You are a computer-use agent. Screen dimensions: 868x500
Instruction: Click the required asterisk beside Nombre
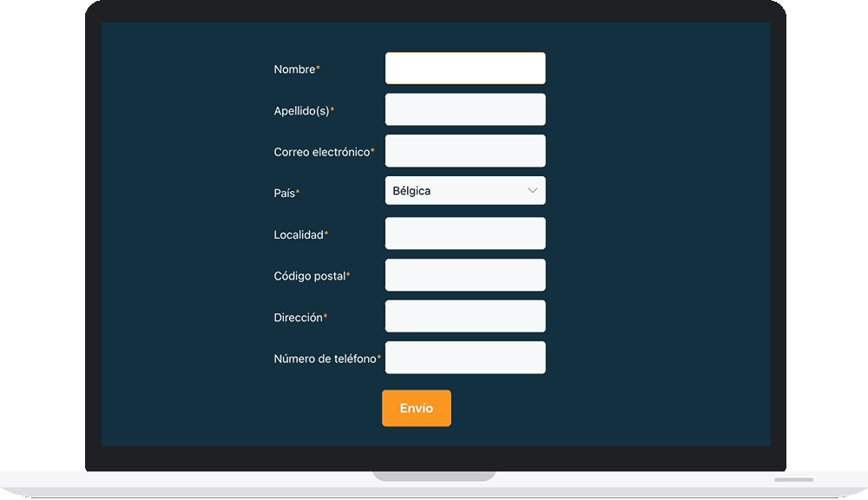pyautogui.click(x=318, y=68)
